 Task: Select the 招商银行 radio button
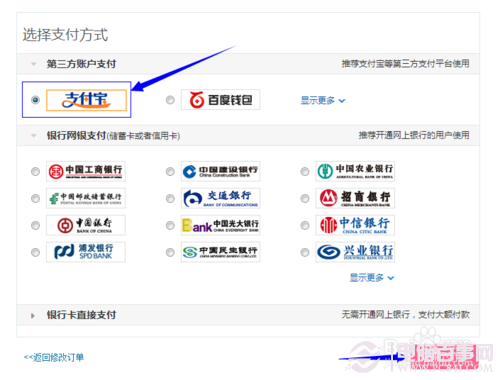(305, 199)
